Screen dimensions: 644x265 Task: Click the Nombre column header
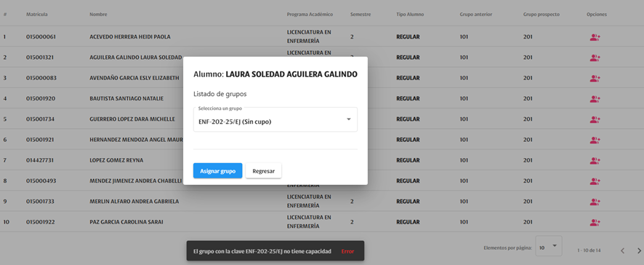(98, 15)
